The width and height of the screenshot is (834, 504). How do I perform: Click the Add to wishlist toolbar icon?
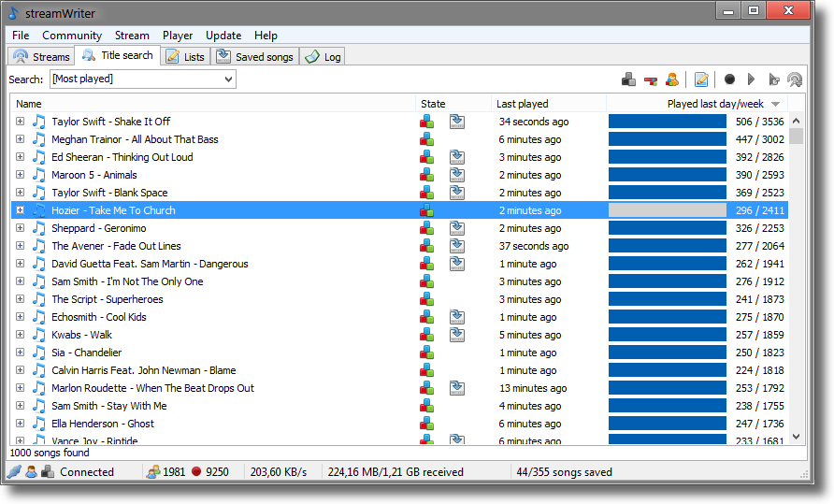pyautogui.click(x=629, y=79)
